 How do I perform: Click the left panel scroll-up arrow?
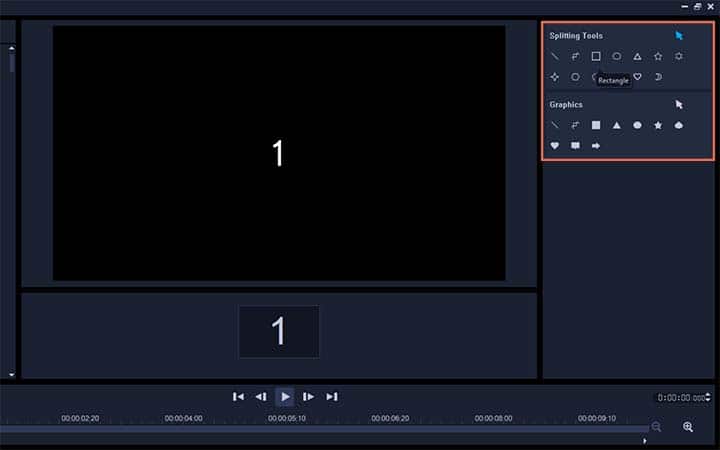(11, 48)
